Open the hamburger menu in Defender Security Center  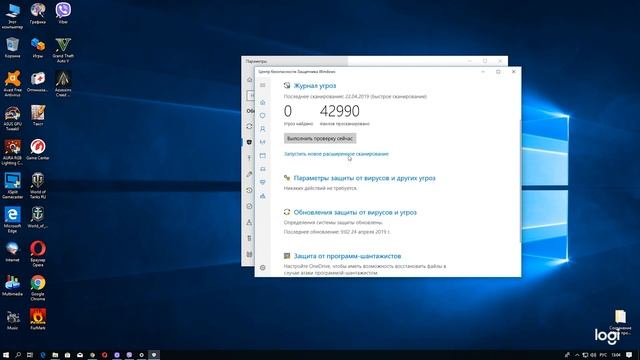tap(263, 85)
